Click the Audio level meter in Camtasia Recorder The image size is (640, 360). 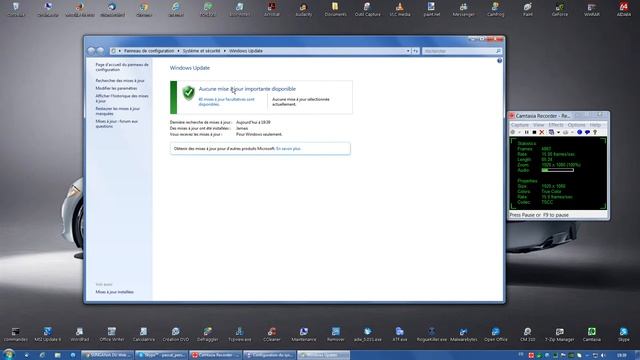pyautogui.click(x=558, y=170)
